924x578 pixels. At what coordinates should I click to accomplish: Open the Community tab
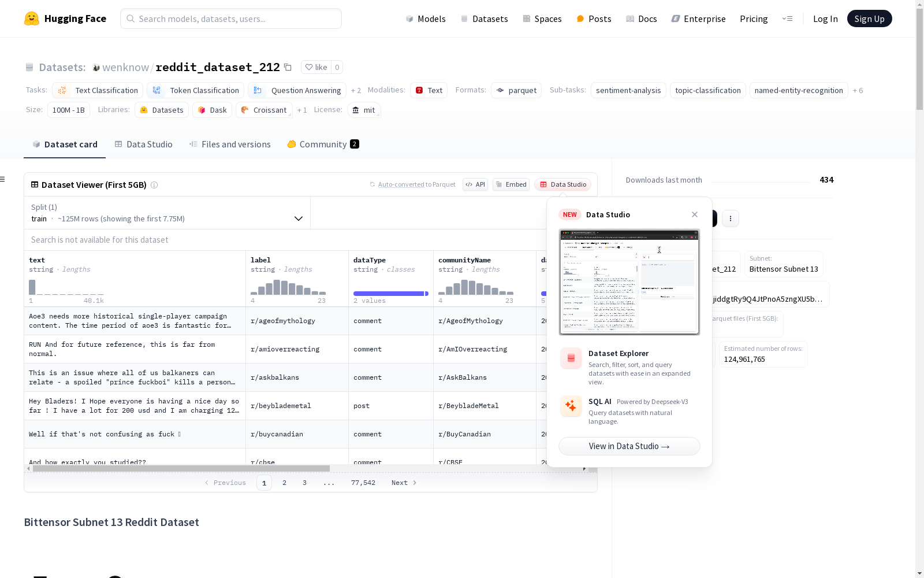click(323, 144)
